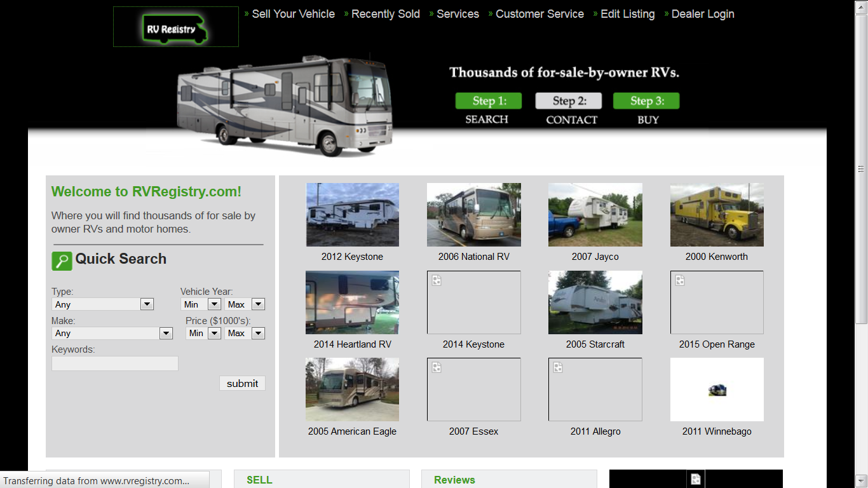This screenshot has height=488, width=868.
Task: Open the Vehicle Year Max dropdown
Action: (245, 304)
